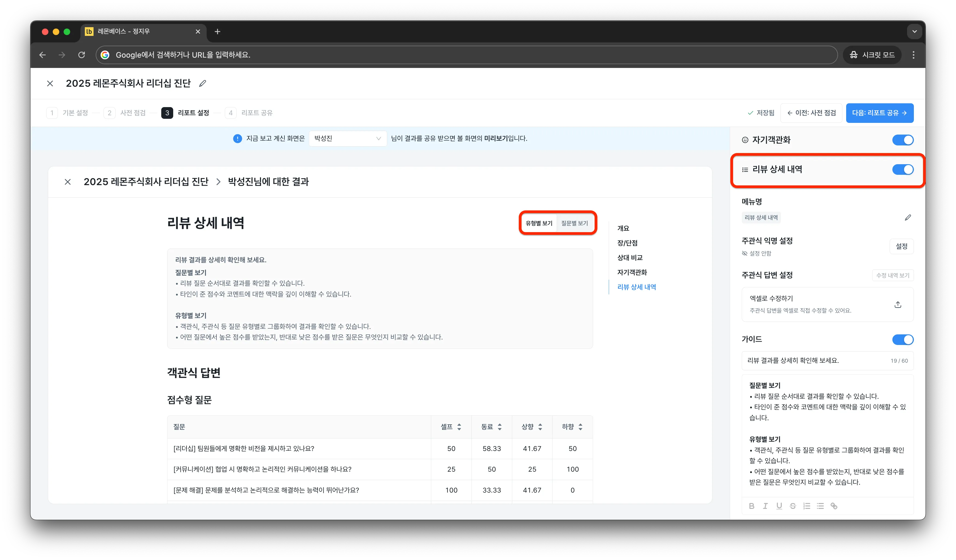Apply Bold formatting in the guide editor

tap(752, 506)
